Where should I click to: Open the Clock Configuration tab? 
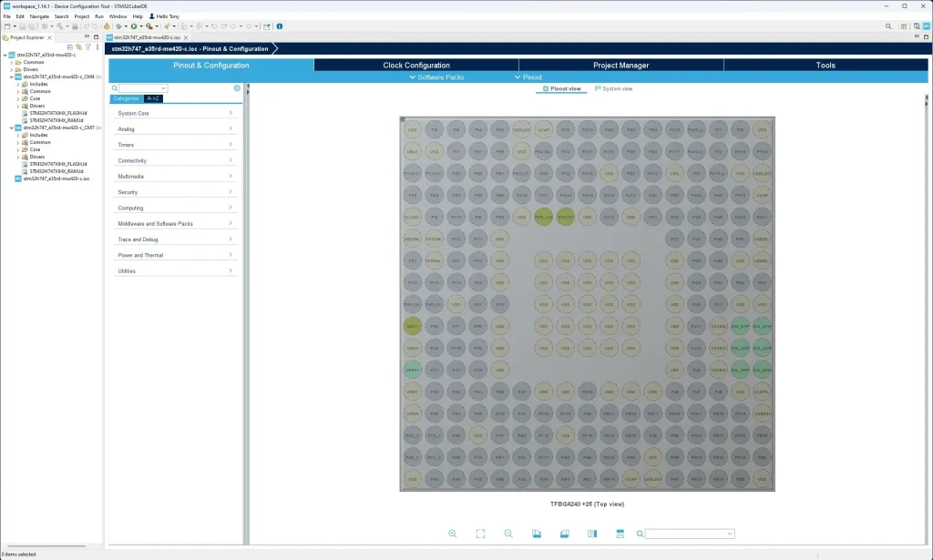(x=416, y=66)
